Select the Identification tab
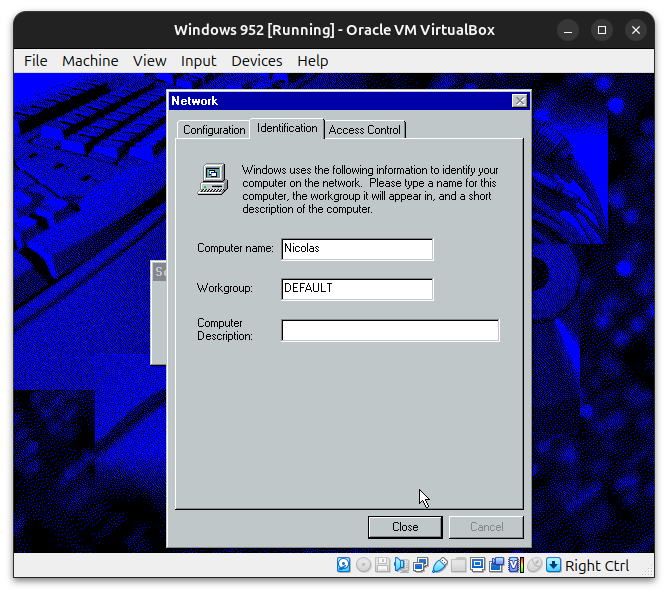The height and width of the screenshot is (594, 668). pyautogui.click(x=287, y=128)
